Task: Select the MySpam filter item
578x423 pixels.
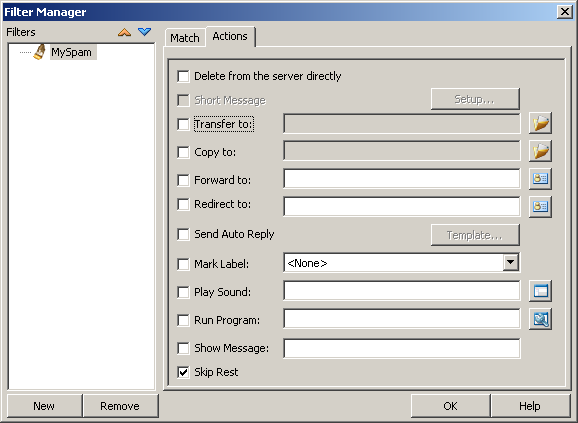Action: pyautogui.click(x=72, y=52)
